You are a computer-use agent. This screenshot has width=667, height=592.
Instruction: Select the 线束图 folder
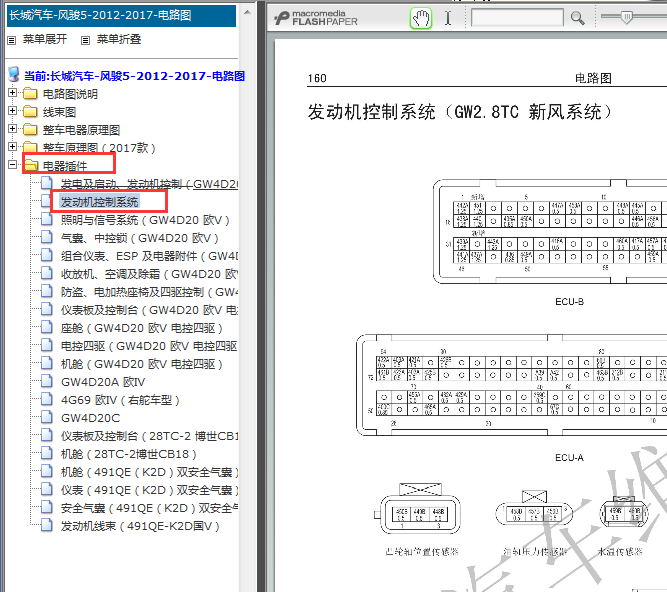(59, 112)
